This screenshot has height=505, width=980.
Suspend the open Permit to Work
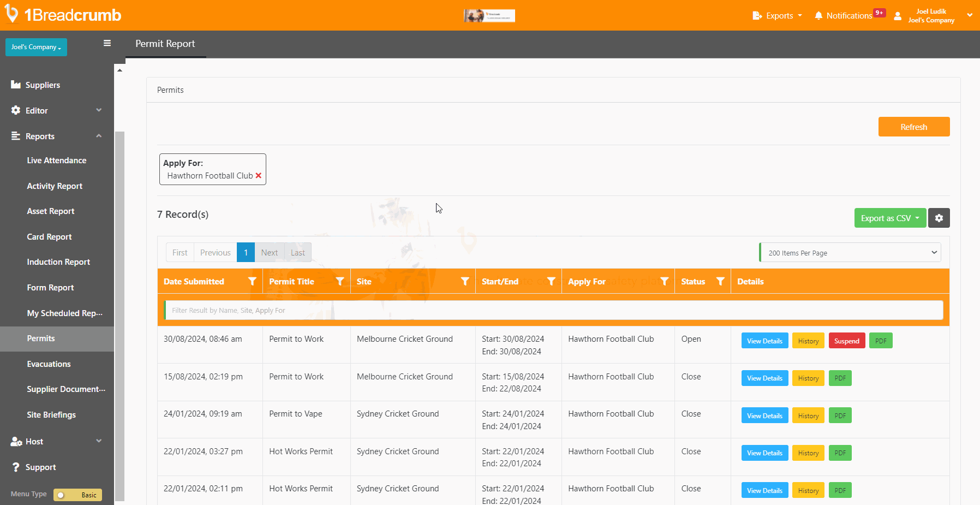point(846,341)
